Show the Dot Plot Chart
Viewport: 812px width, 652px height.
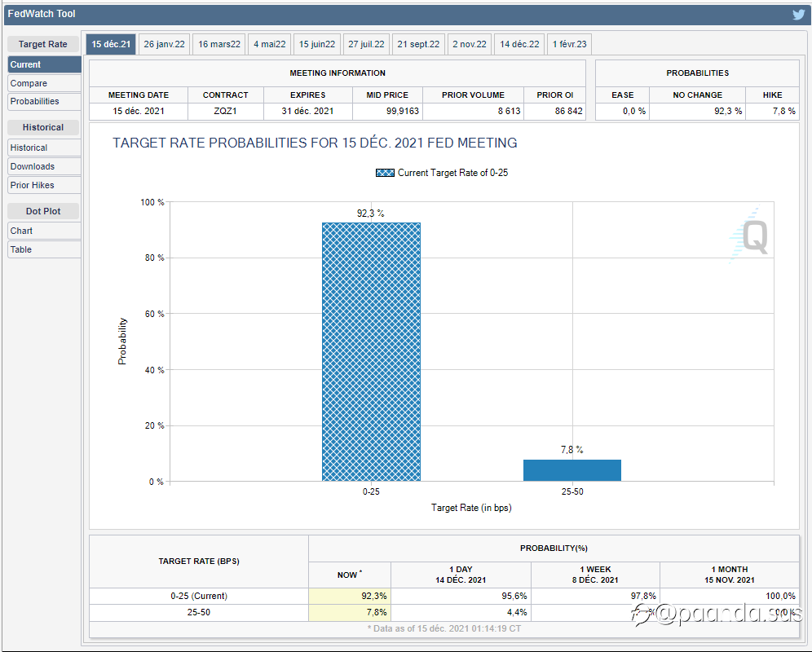(44, 231)
